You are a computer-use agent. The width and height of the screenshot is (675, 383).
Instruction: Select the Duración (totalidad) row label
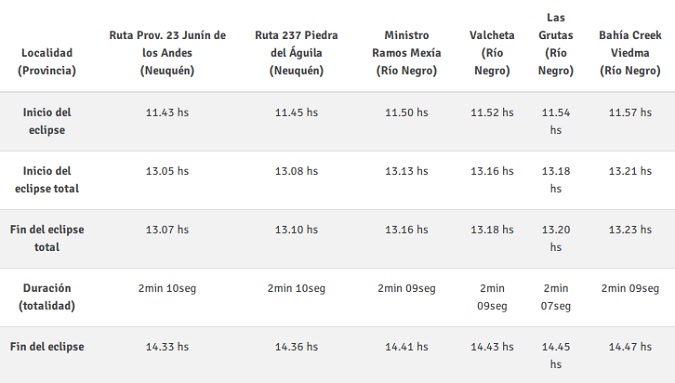pos(47,297)
